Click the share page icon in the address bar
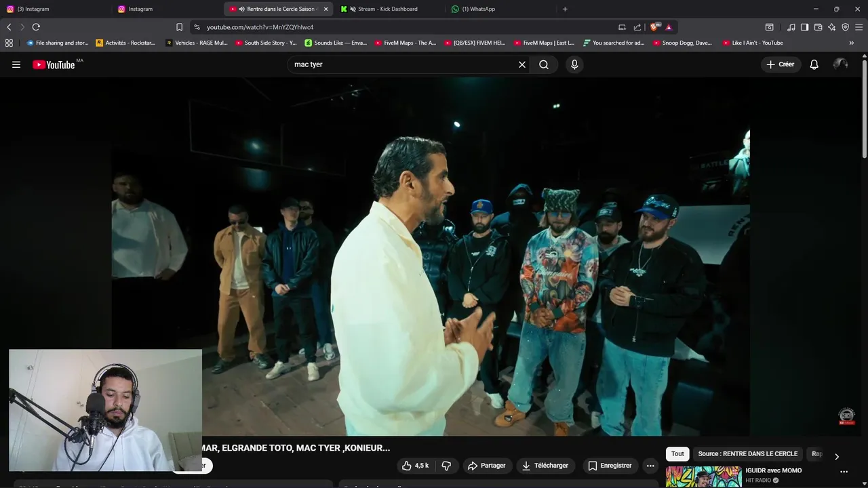Viewport: 868px width, 488px height. coord(637,27)
